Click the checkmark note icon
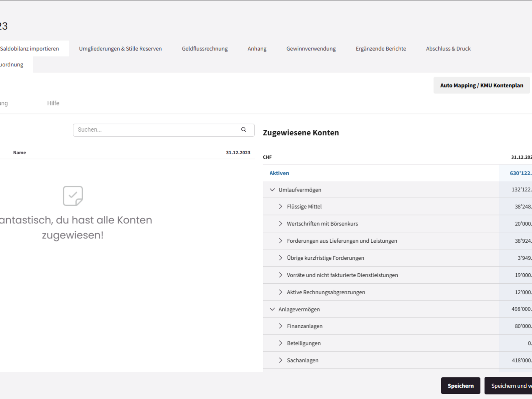 pyautogui.click(x=73, y=196)
